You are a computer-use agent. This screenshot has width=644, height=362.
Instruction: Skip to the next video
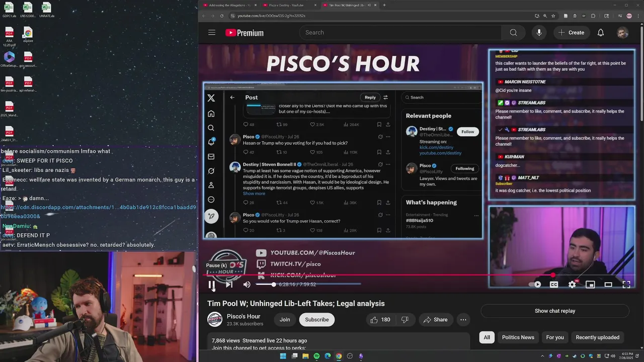pos(229,285)
